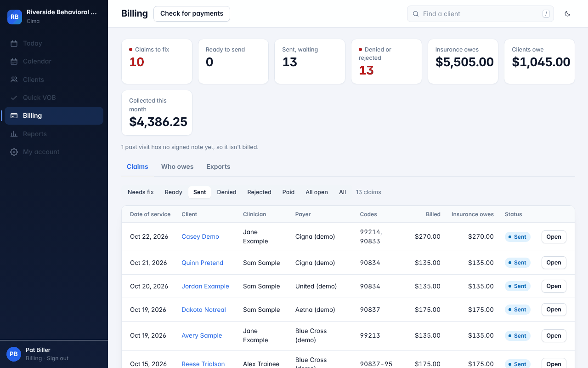
Task: Click the Quick VOB checkmark icon
Action: [x=14, y=98]
